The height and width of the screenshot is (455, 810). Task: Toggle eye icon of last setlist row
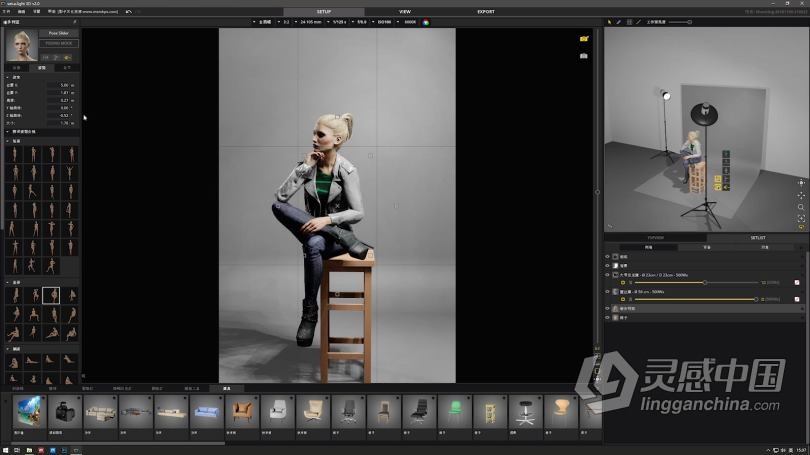pyautogui.click(x=608, y=318)
